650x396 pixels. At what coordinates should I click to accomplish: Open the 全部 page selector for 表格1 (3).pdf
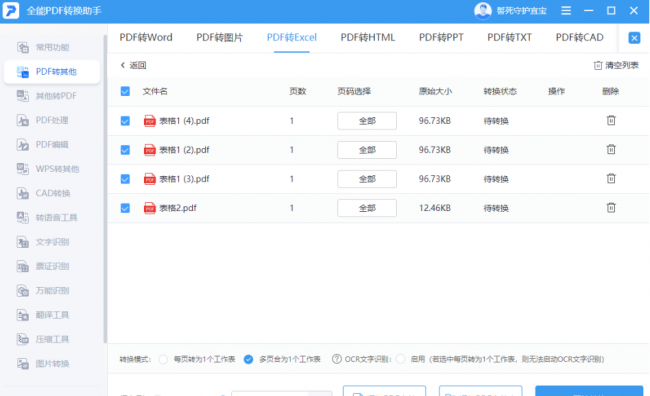(367, 179)
